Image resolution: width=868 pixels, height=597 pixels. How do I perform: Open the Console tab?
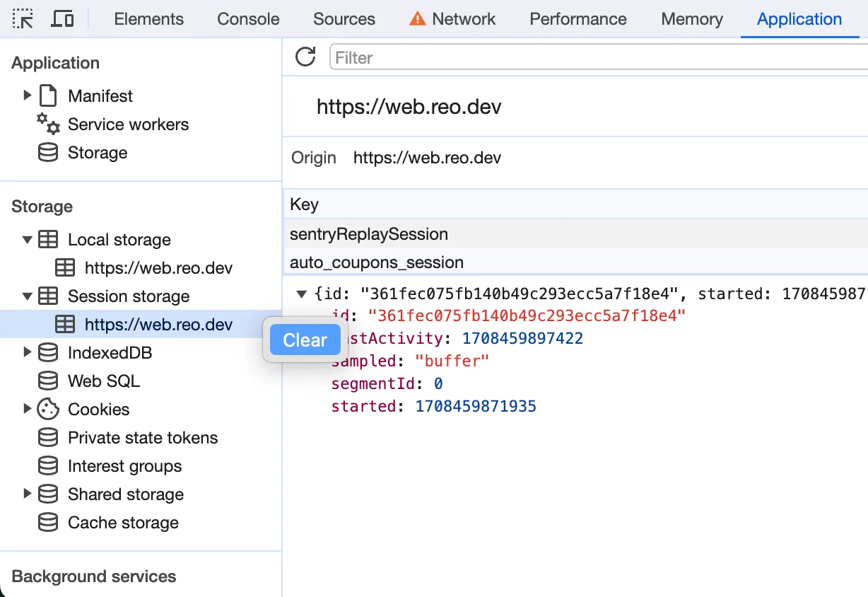click(x=248, y=19)
